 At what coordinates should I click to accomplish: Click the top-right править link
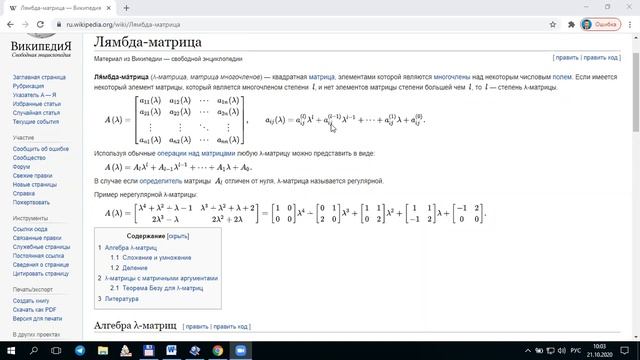567,58
